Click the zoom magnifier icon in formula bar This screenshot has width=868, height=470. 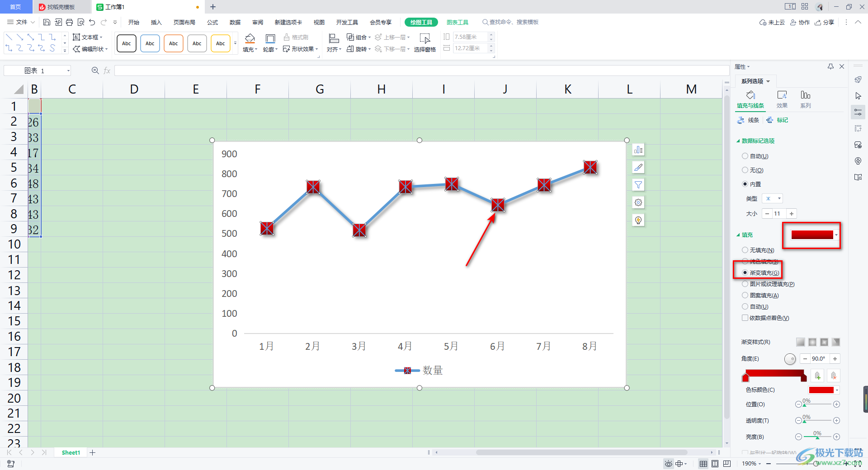[x=95, y=70]
